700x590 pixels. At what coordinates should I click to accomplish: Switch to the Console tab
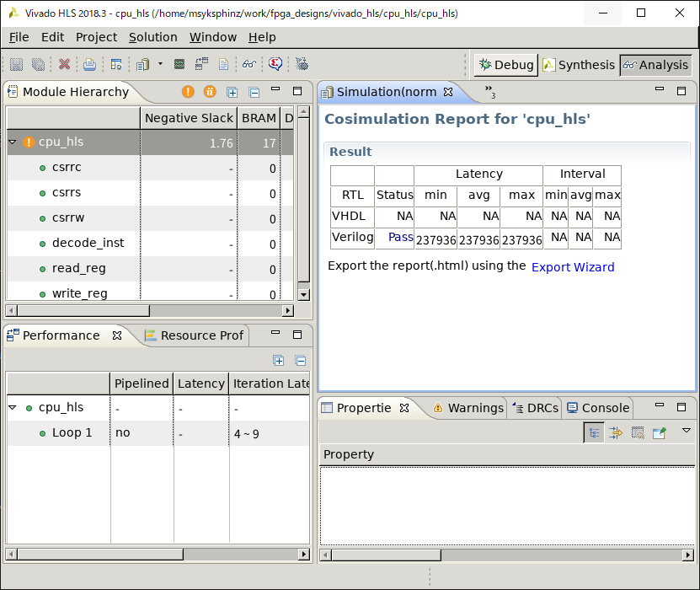point(598,408)
